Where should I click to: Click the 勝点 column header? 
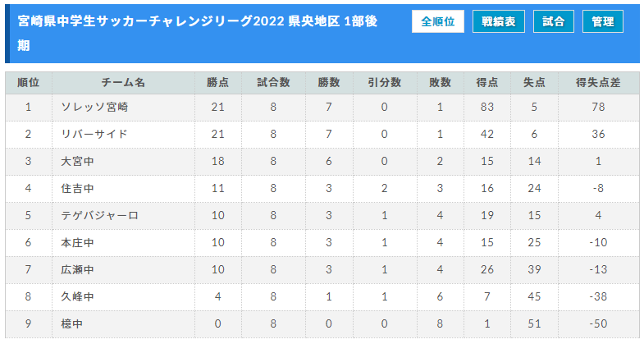click(x=217, y=83)
